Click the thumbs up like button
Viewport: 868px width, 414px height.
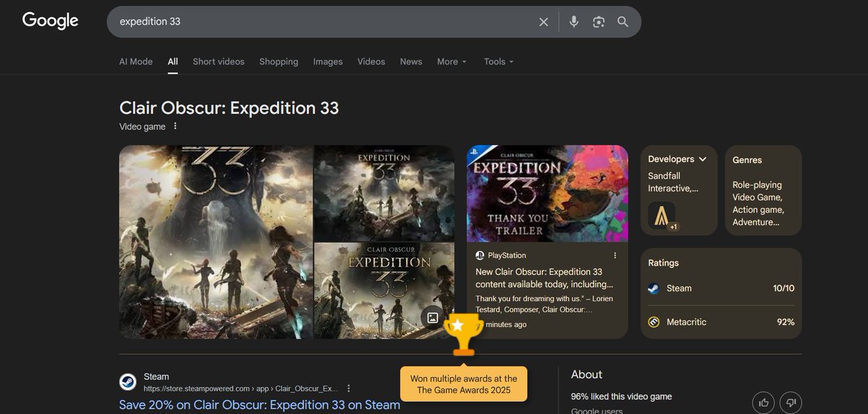coord(763,402)
